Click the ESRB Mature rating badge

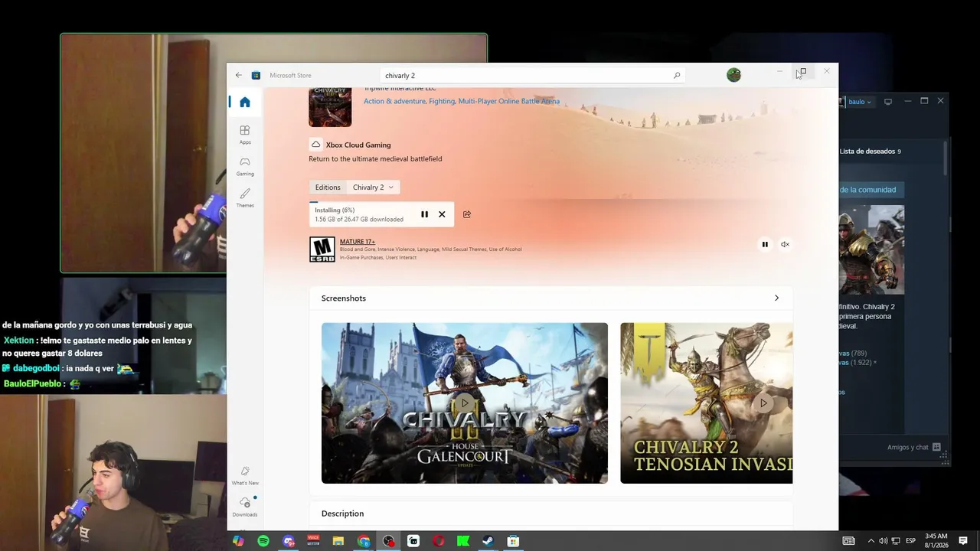point(322,249)
